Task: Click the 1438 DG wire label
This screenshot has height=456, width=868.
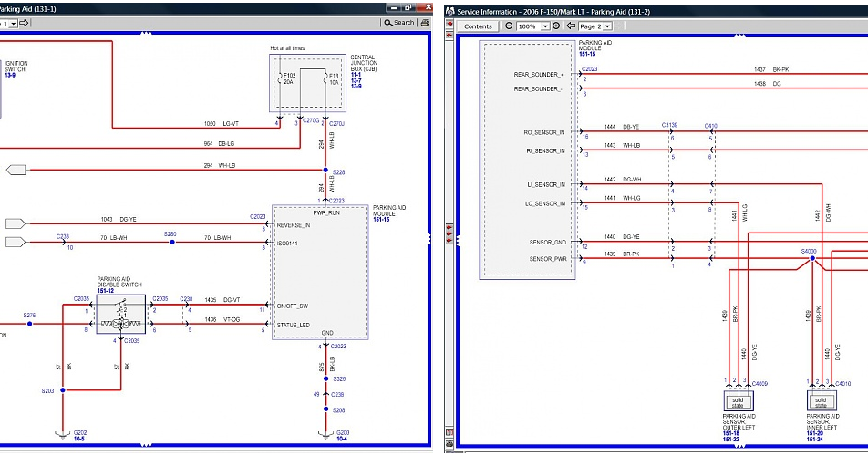Action: (x=768, y=84)
